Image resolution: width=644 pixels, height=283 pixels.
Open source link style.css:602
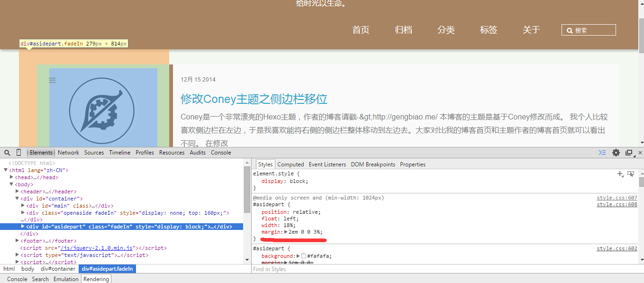coord(617,248)
